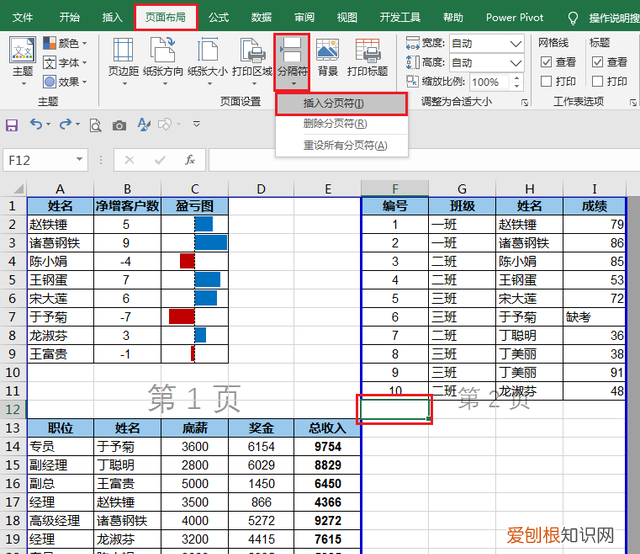The width and height of the screenshot is (640, 554).
Task: Open the 工作表选项 dialog launcher
Action: pos(633,102)
